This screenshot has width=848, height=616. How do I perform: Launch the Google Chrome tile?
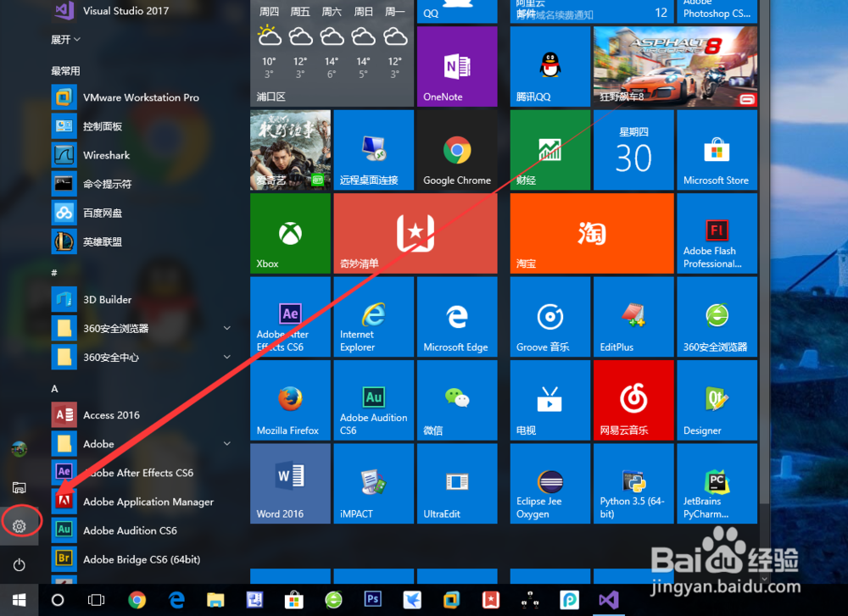click(x=457, y=150)
